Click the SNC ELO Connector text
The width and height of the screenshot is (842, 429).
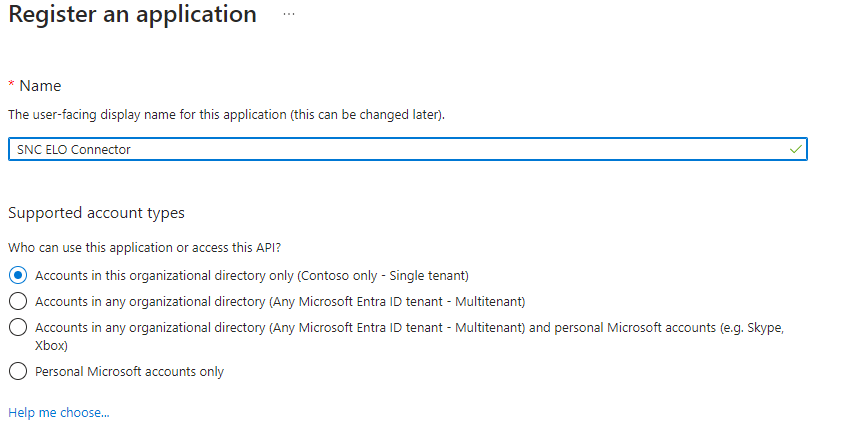(74, 150)
